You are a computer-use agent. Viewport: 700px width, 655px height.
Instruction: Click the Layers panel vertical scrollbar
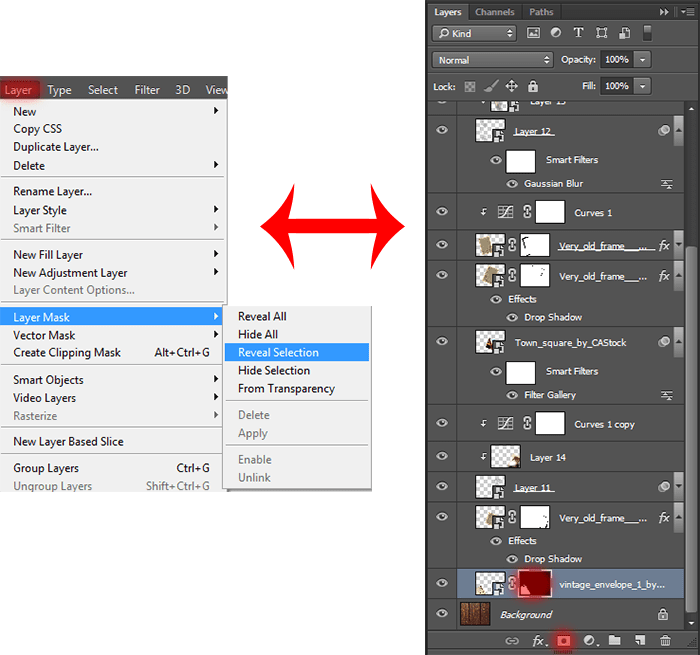(691, 429)
